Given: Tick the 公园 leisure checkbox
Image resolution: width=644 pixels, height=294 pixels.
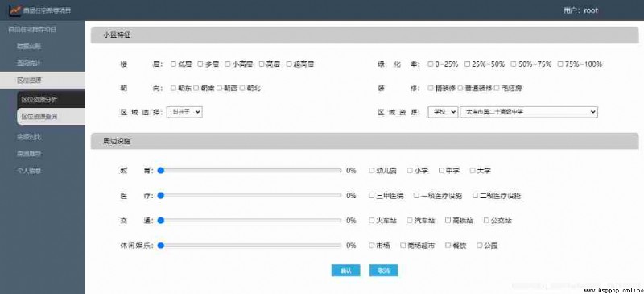Looking at the screenshot, I should (x=480, y=246).
